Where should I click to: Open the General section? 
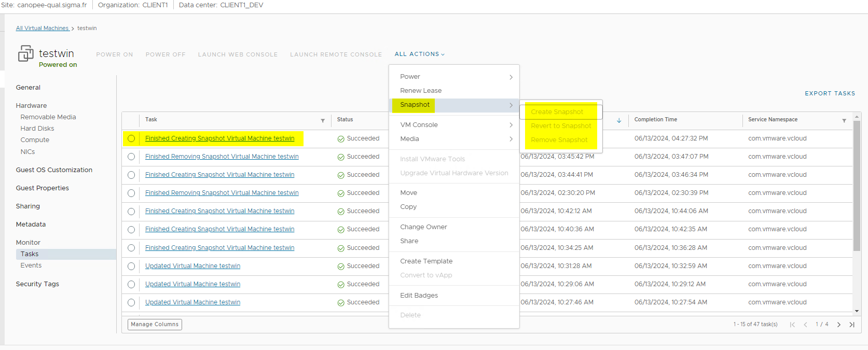pyautogui.click(x=28, y=88)
